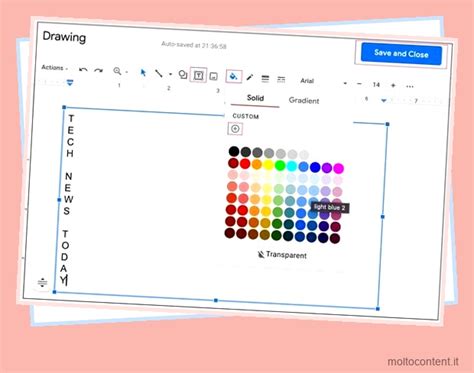Place cursor after the final "Y" of TODAY

[x=66, y=280]
